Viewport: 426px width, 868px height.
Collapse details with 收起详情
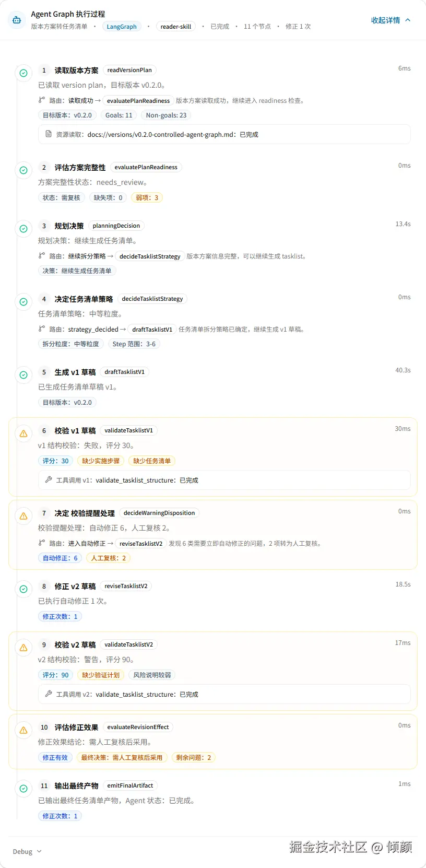coord(385,20)
